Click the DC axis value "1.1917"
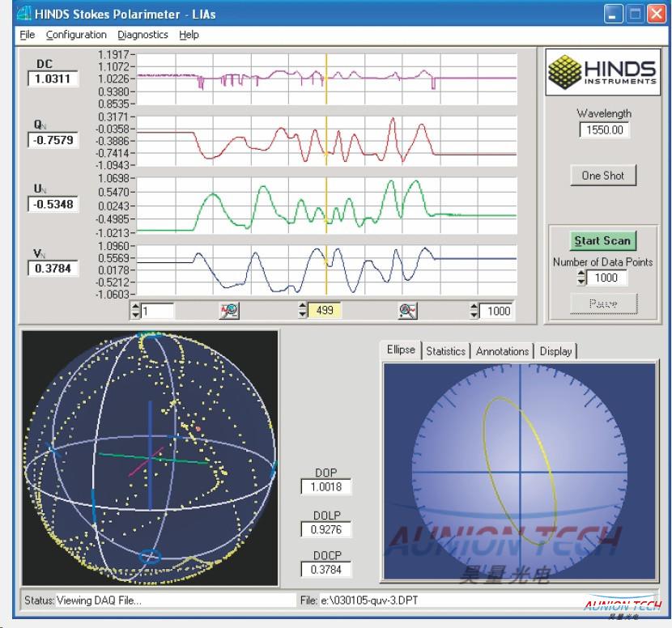The image size is (672, 628). [x=113, y=54]
